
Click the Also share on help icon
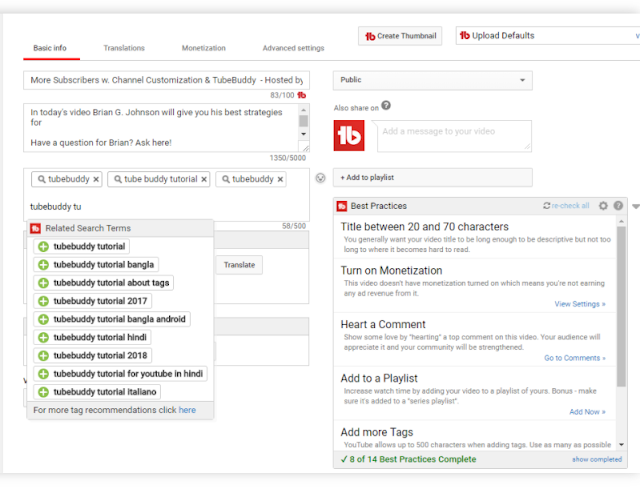pyautogui.click(x=386, y=106)
